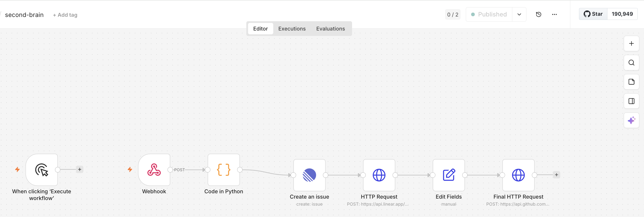Viewport: 644px width, 217px height.
Task: Click the Published status button
Action: [x=489, y=15]
